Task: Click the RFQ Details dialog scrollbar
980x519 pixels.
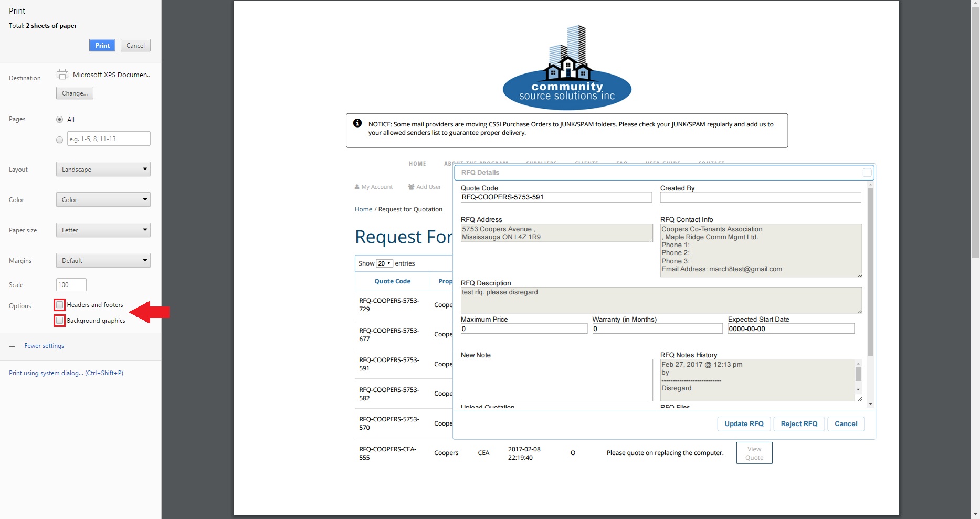Action: [870, 273]
